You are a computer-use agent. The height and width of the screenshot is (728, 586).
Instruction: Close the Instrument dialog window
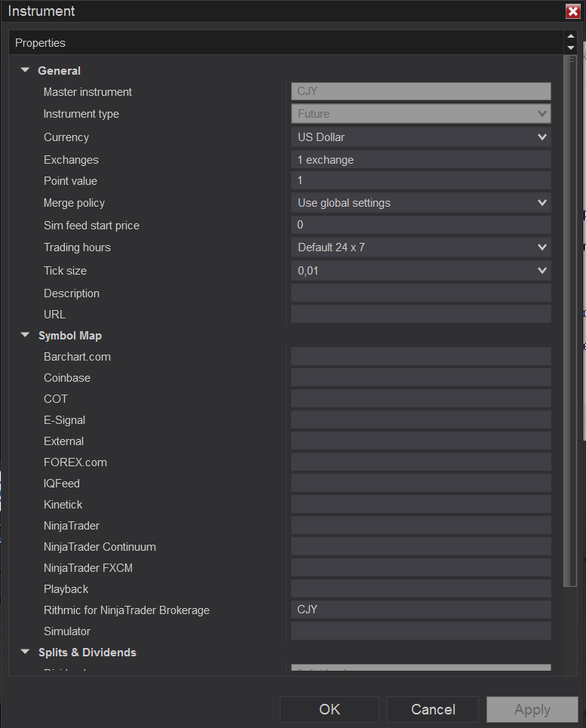click(572, 11)
